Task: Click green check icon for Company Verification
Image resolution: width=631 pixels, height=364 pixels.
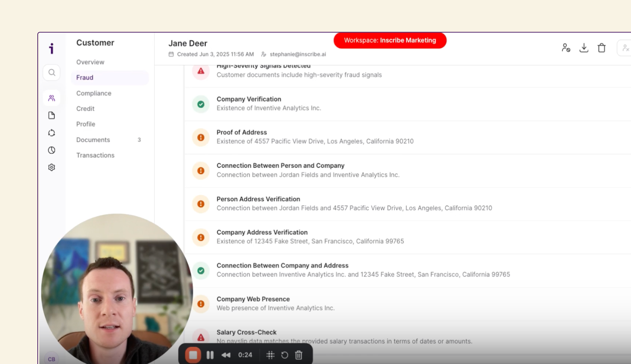Action: coord(201,104)
